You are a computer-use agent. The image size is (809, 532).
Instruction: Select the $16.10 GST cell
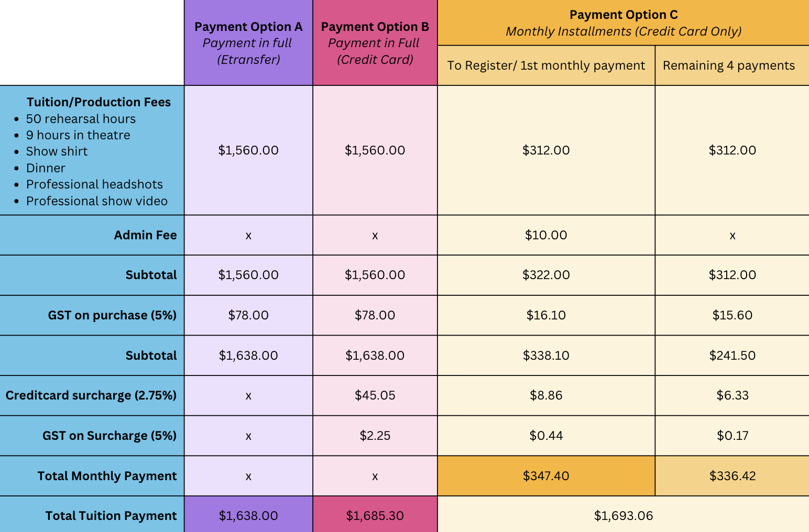[x=546, y=315]
